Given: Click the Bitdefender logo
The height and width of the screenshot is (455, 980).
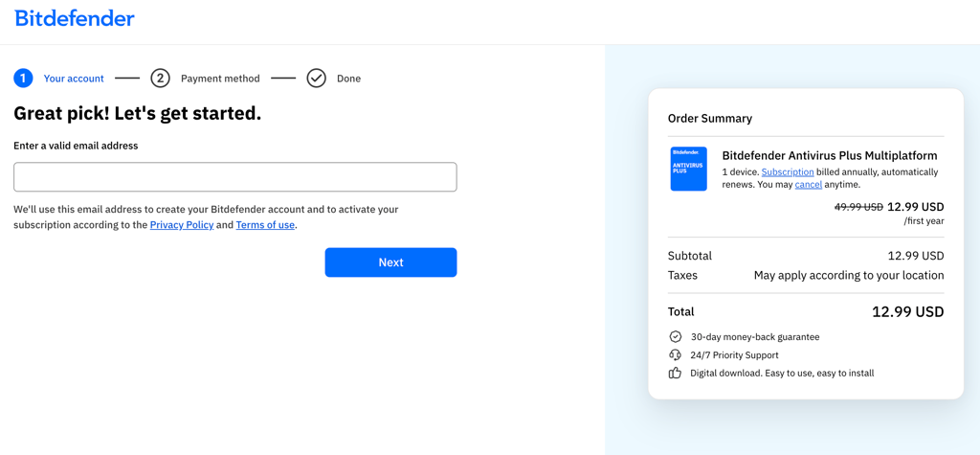Looking at the screenshot, I should click(x=75, y=18).
